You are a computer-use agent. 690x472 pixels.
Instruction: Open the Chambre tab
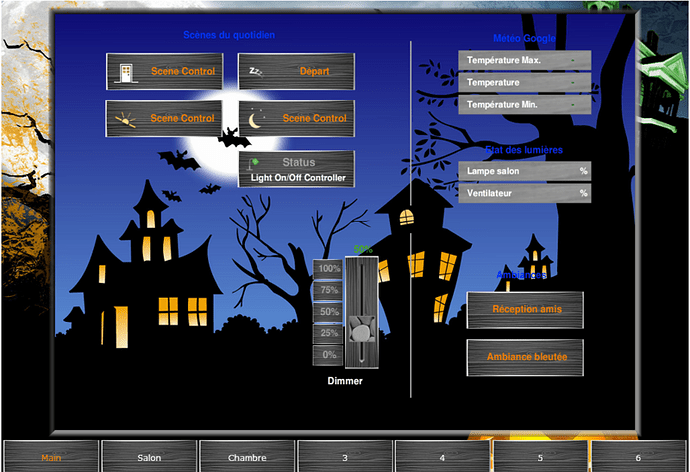[x=246, y=457]
